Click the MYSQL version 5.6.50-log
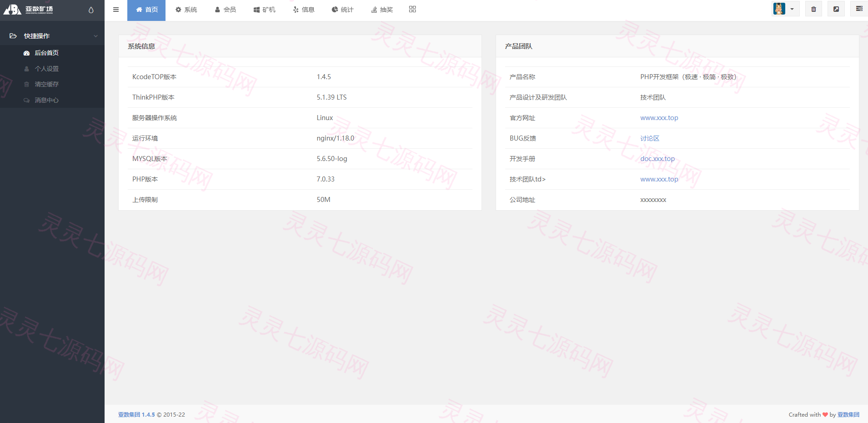This screenshot has height=423, width=868. [332, 159]
